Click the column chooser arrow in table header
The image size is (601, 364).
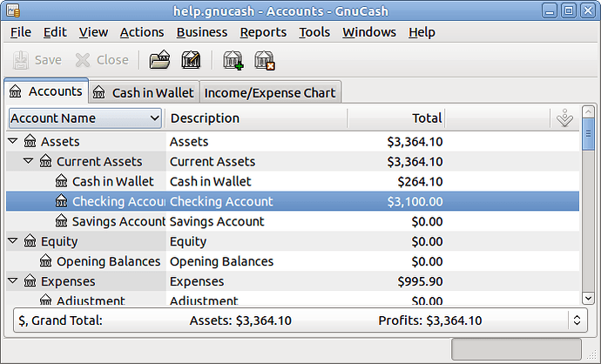click(564, 118)
